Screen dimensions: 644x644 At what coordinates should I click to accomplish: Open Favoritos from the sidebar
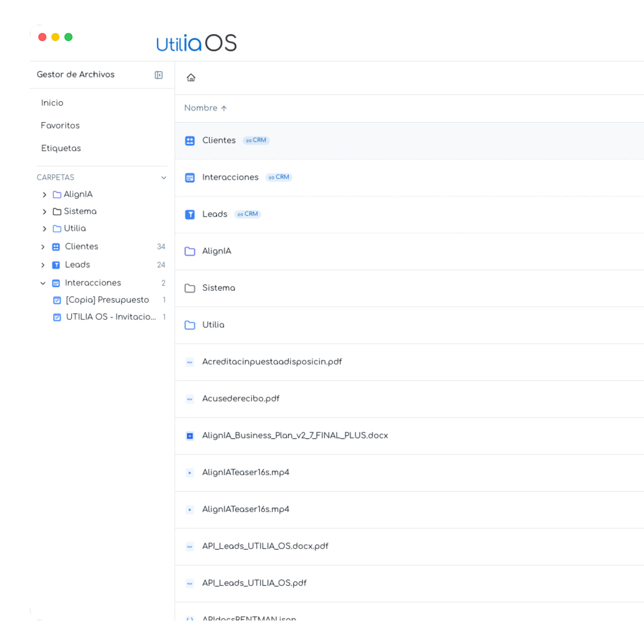60,125
